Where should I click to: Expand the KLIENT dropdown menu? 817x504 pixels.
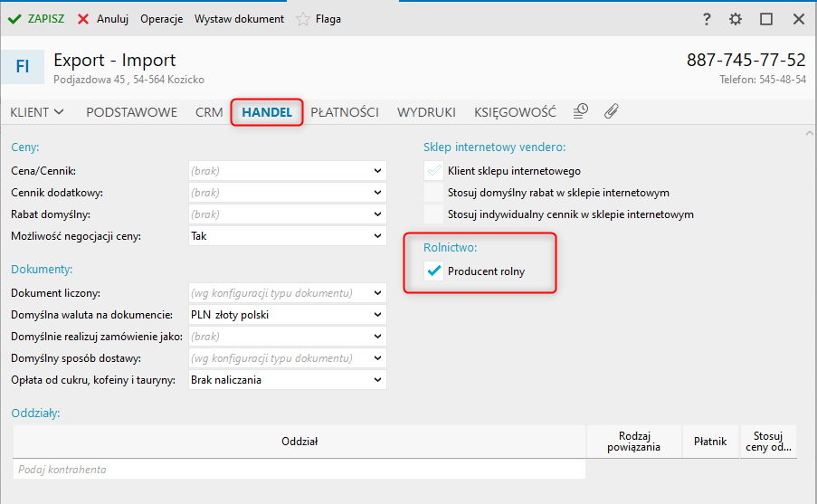point(37,112)
